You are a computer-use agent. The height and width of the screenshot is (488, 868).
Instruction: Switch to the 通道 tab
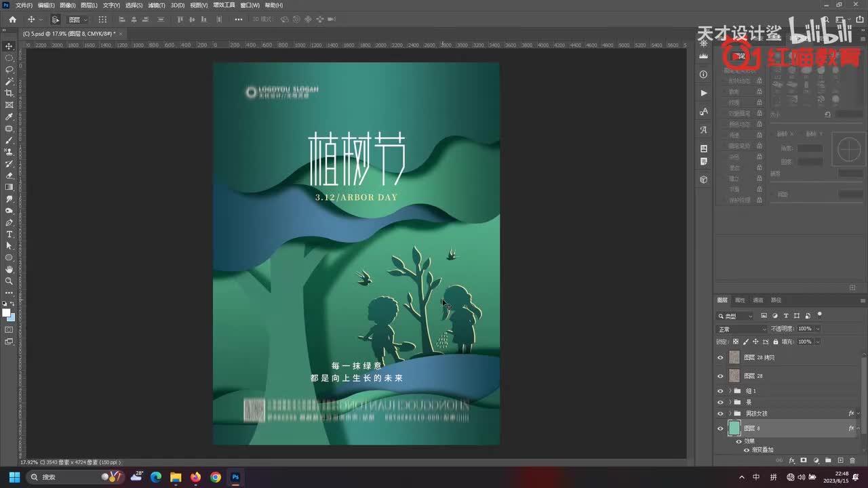[758, 300]
